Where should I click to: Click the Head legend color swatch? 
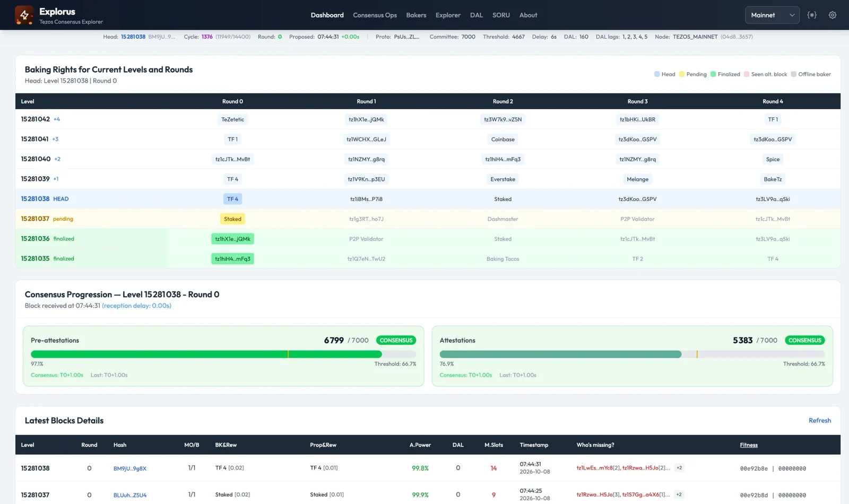(x=657, y=74)
